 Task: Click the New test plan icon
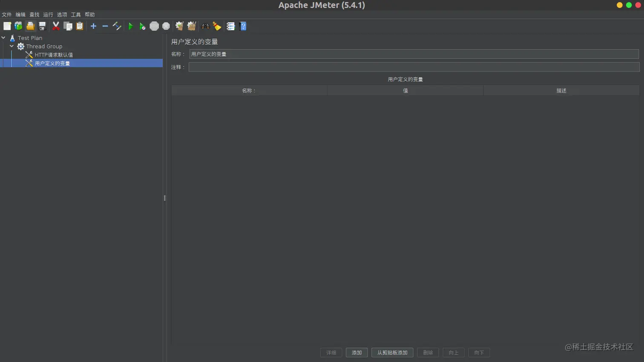[x=7, y=26]
